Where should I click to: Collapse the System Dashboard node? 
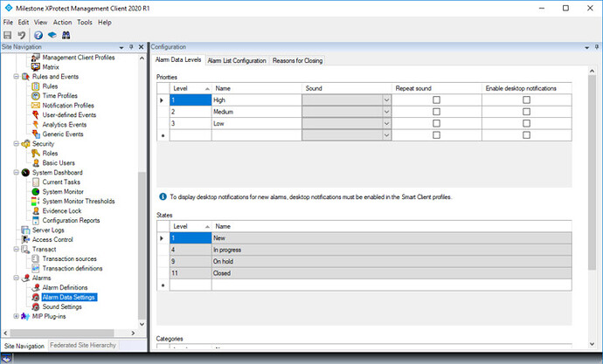click(16, 173)
